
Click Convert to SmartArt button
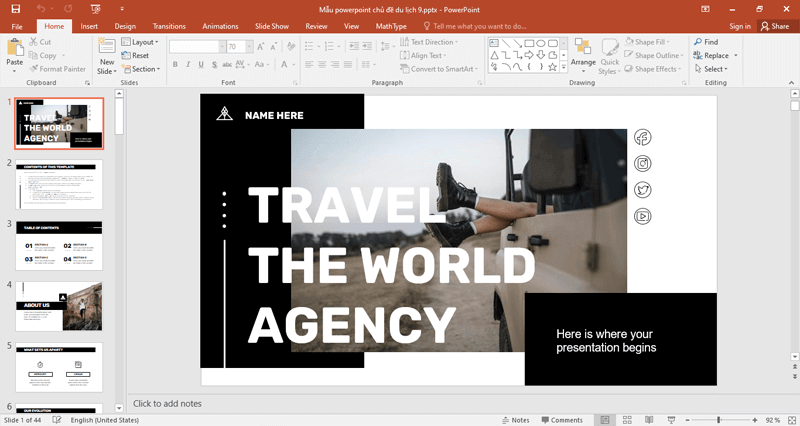click(439, 69)
